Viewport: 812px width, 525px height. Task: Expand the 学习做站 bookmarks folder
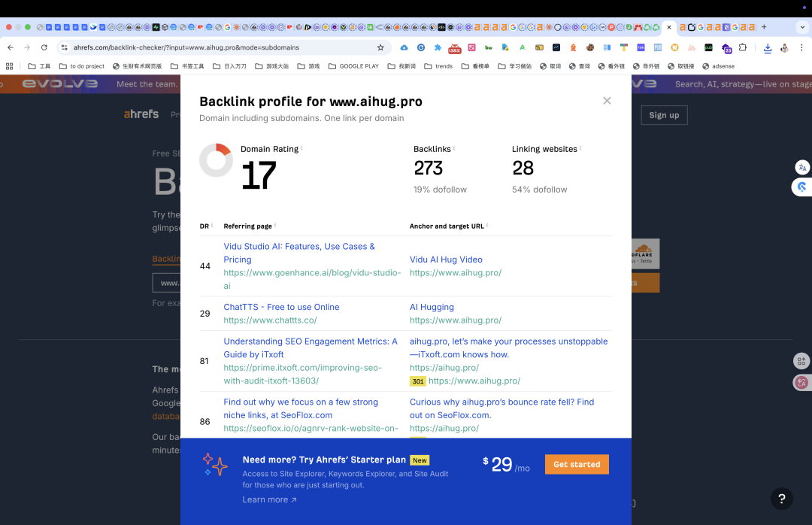click(x=515, y=66)
